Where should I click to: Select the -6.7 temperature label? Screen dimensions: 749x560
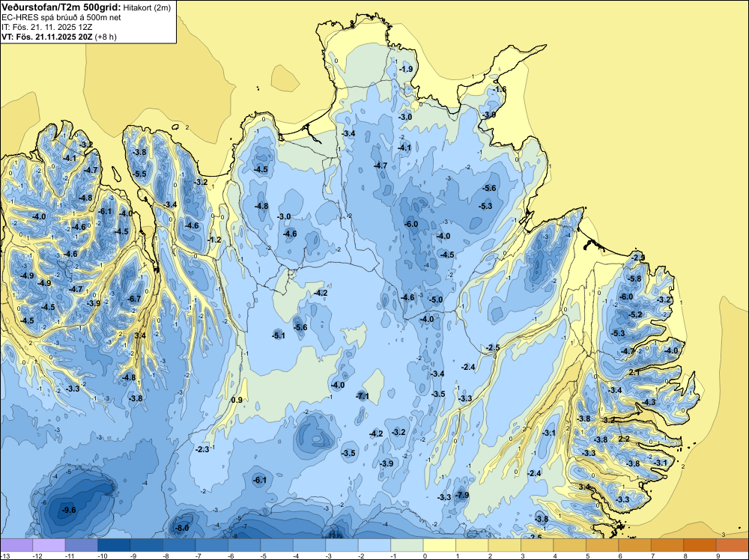(x=135, y=299)
